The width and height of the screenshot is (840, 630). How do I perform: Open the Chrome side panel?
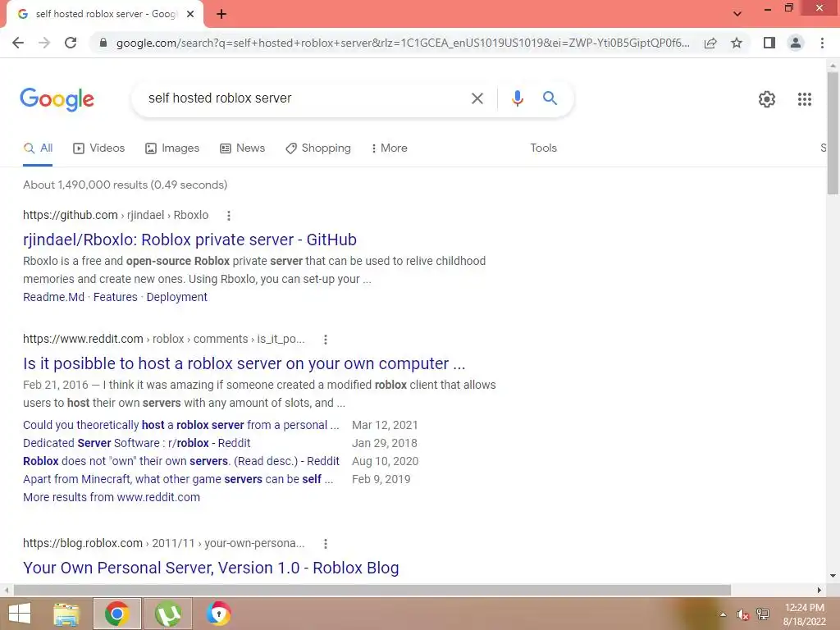(x=769, y=43)
